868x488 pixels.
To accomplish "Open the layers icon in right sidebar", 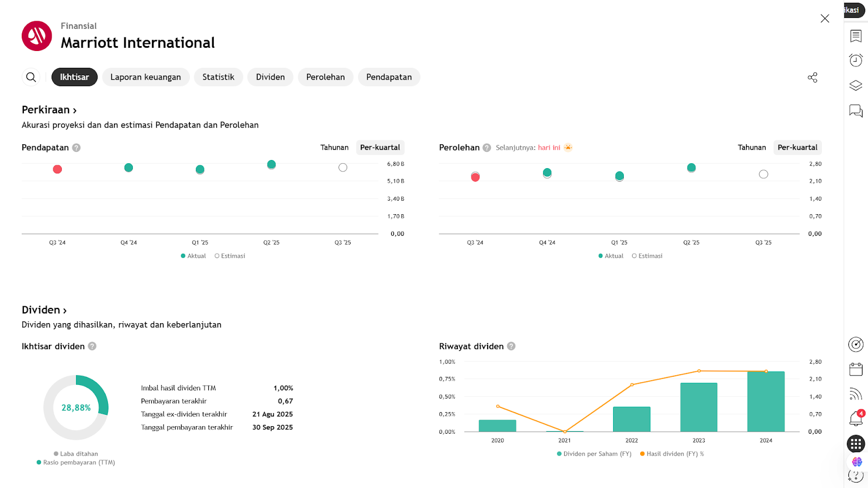I will [856, 86].
